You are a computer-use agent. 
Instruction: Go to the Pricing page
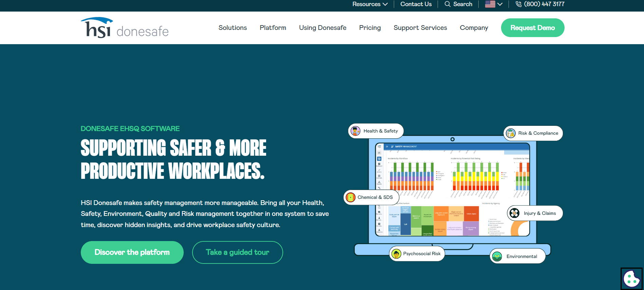[370, 28]
